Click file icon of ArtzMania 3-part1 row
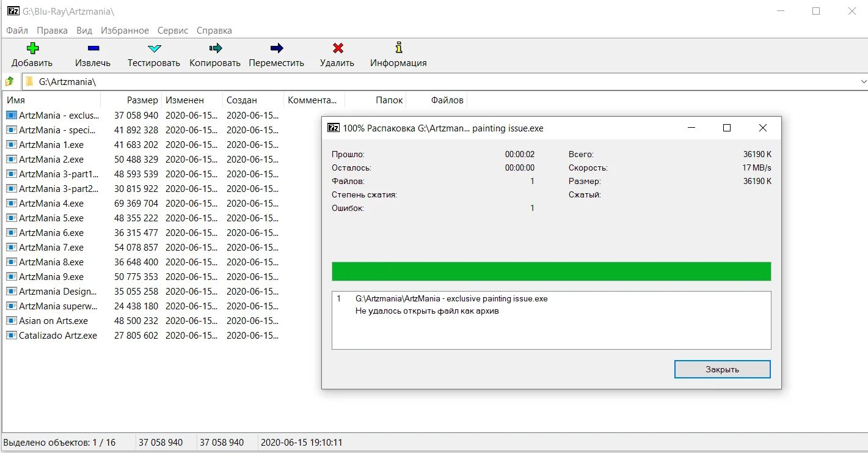 (x=12, y=174)
